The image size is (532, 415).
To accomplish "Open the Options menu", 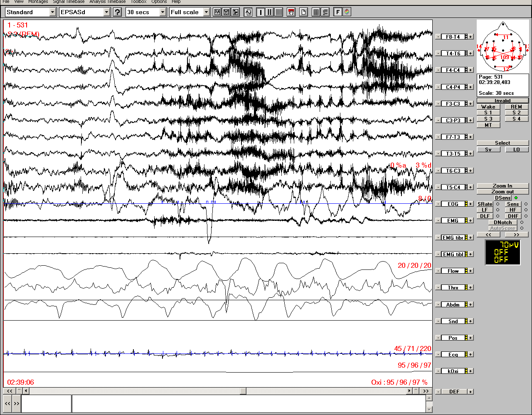I will coord(159,2).
